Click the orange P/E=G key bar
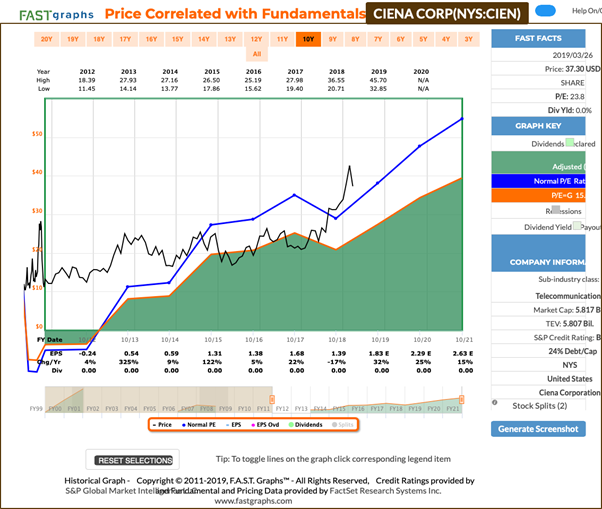This screenshot has width=602, height=509. [x=538, y=195]
